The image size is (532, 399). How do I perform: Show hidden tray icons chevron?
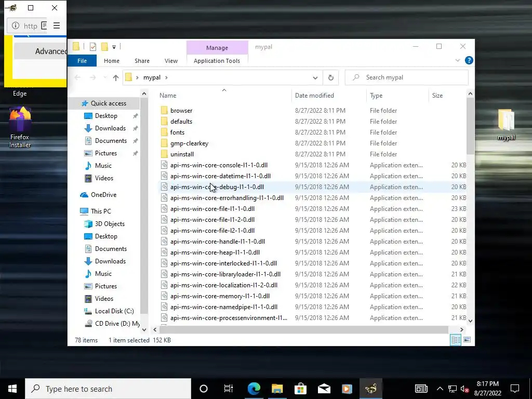(x=440, y=389)
